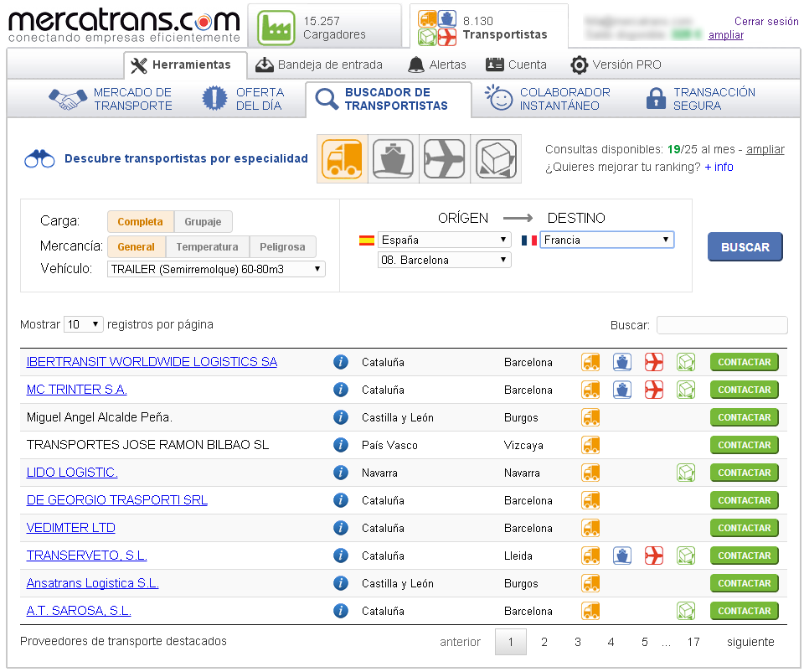
Task: Go to results page 17
Action: point(693,642)
